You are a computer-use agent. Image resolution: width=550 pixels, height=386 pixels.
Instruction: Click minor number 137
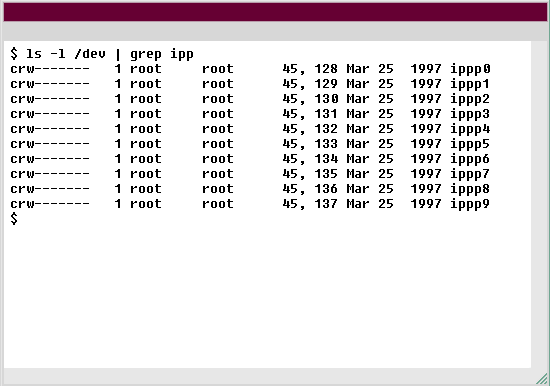(326, 204)
